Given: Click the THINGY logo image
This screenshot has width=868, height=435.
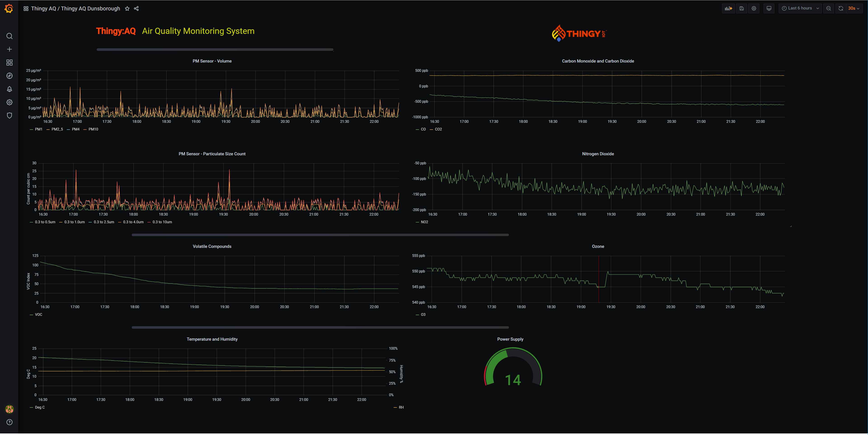Looking at the screenshot, I should 579,33.
